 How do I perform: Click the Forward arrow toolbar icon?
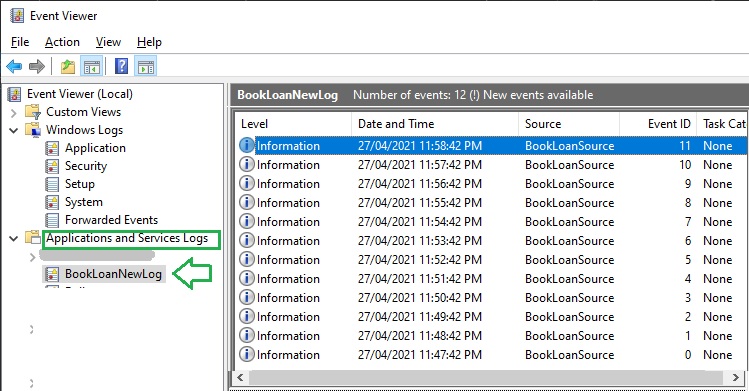pyautogui.click(x=37, y=66)
